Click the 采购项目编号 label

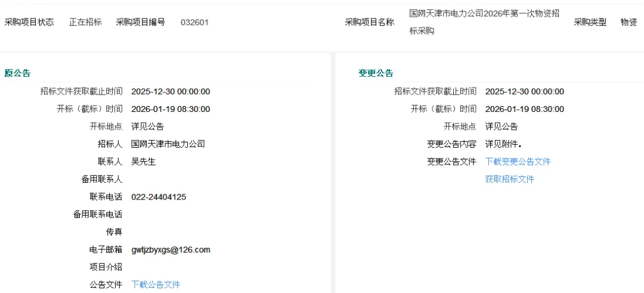tap(141, 22)
